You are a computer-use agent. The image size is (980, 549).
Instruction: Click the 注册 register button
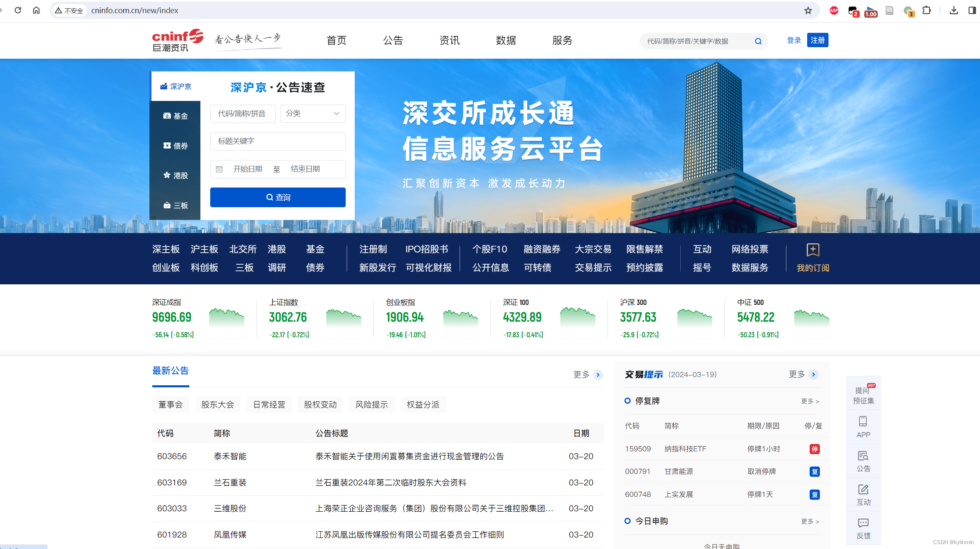coord(817,40)
